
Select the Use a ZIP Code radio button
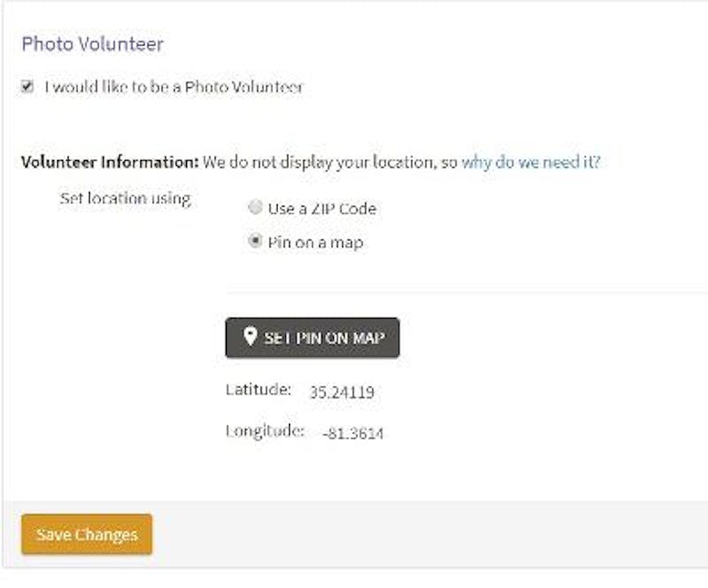pos(255,208)
